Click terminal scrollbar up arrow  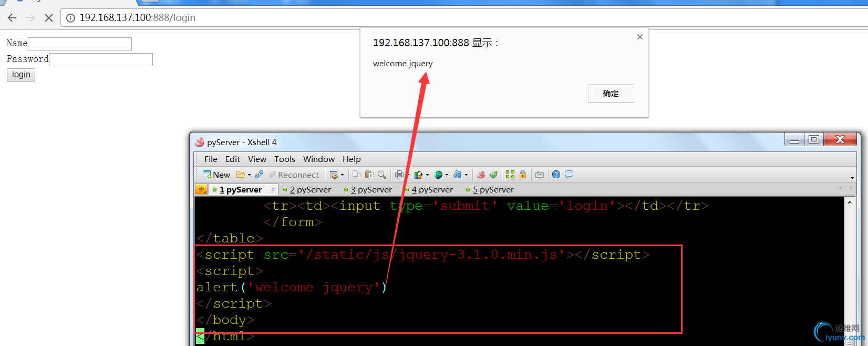tap(850, 202)
